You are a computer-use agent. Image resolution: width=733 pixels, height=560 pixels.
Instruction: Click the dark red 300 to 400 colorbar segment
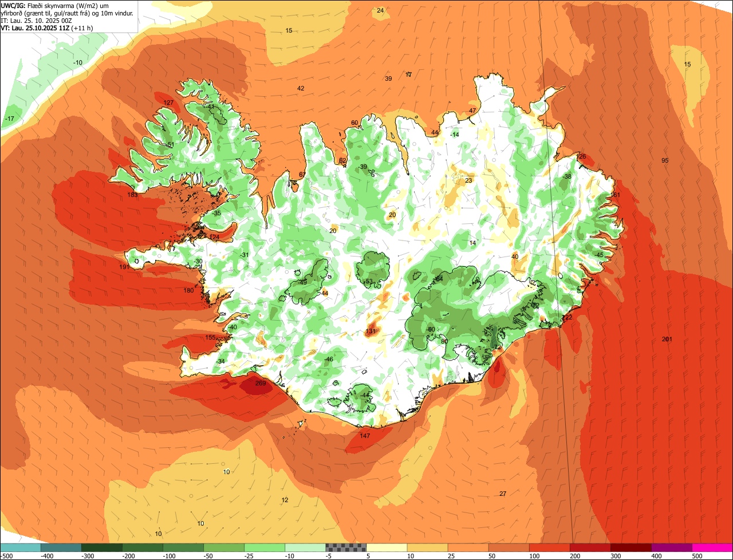click(630, 547)
